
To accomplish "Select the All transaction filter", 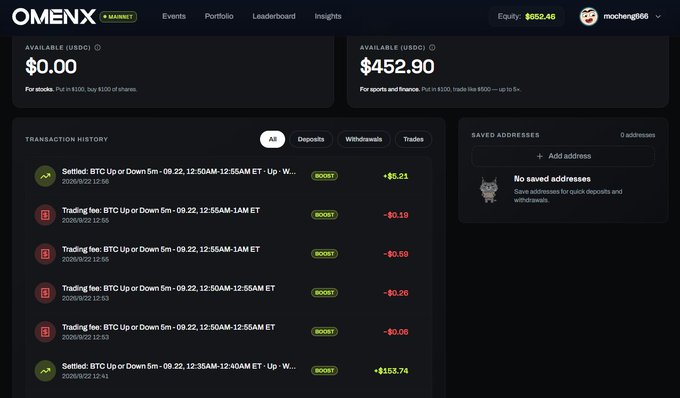I will [272, 139].
